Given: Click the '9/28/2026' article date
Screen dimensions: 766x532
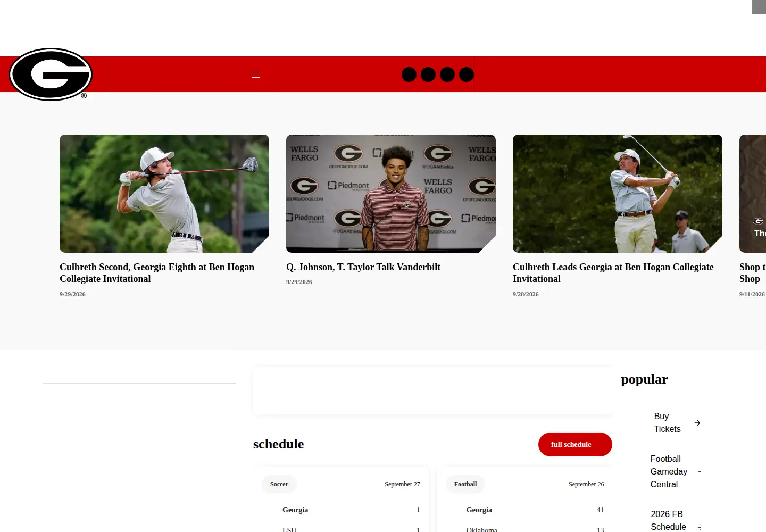Looking at the screenshot, I should click(526, 294).
